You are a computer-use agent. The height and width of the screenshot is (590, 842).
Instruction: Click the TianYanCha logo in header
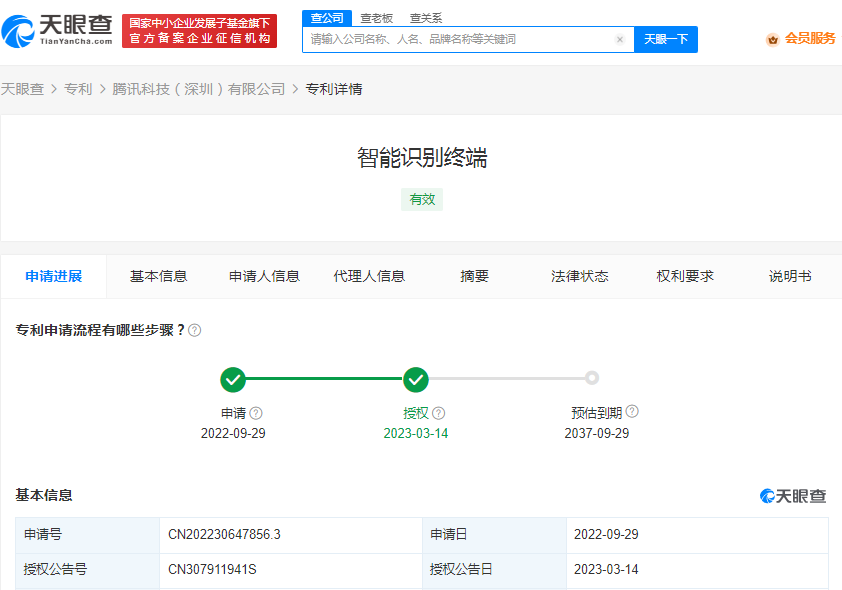[x=56, y=30]
